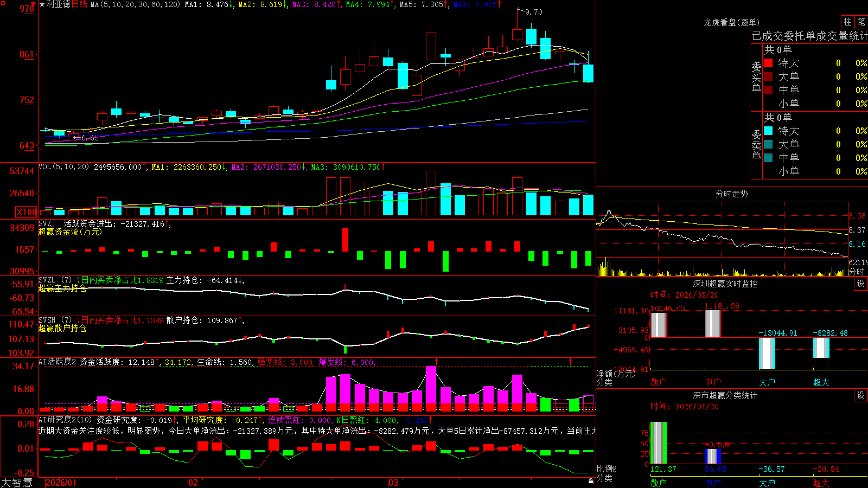Click the 生命线: 1.560 value
868x488 pixels.
click(x=224, y=362)
